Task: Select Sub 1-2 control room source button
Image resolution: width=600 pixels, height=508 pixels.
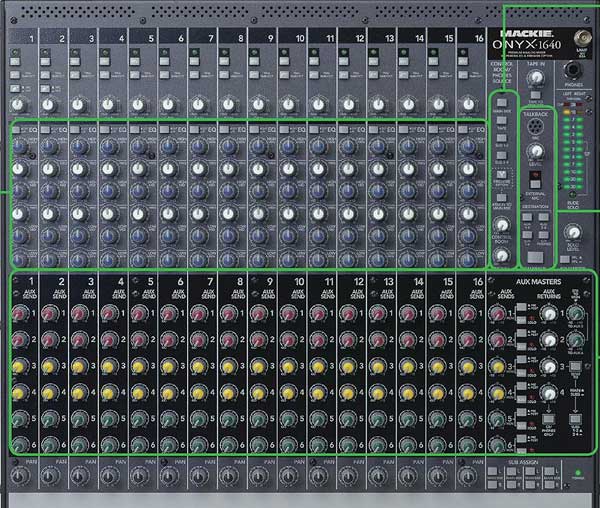Action: click(x=502, y=138)
